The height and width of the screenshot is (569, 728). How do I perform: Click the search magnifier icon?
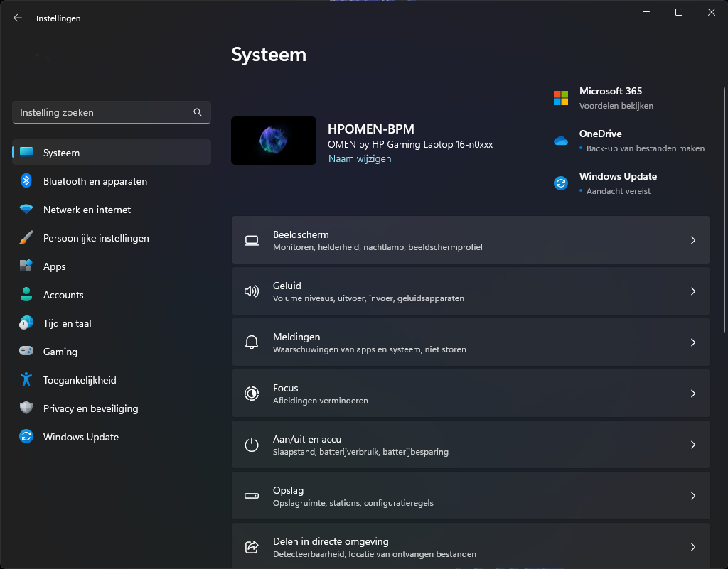[198, 112]
